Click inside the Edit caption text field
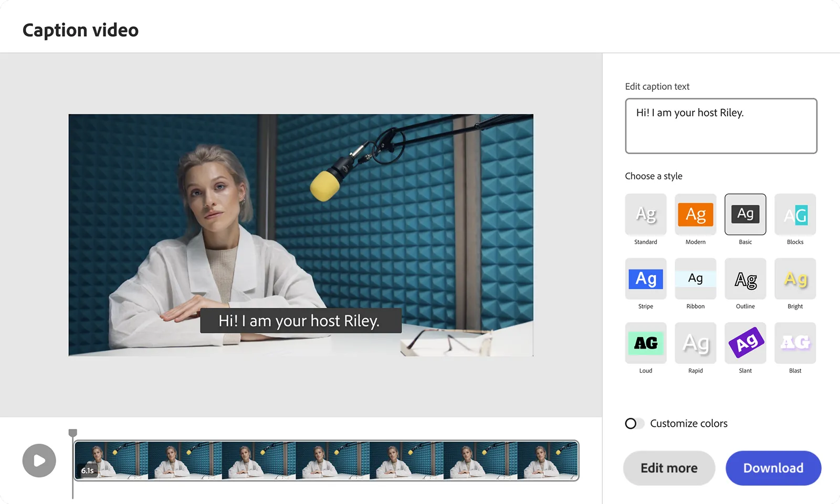This screenshot has width=840, height=504. pos(720,126)
